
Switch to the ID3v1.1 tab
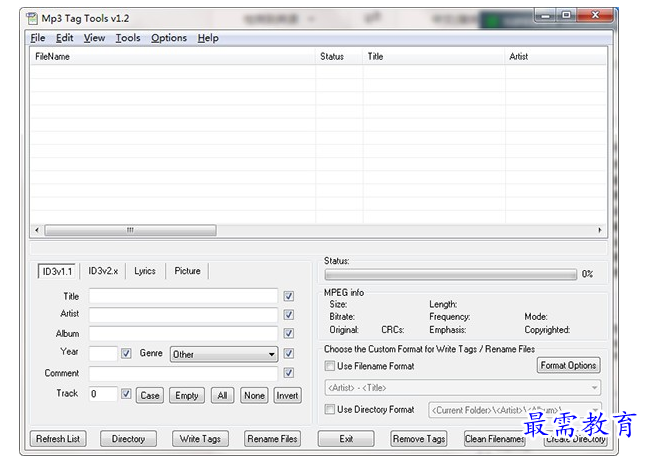57,271
